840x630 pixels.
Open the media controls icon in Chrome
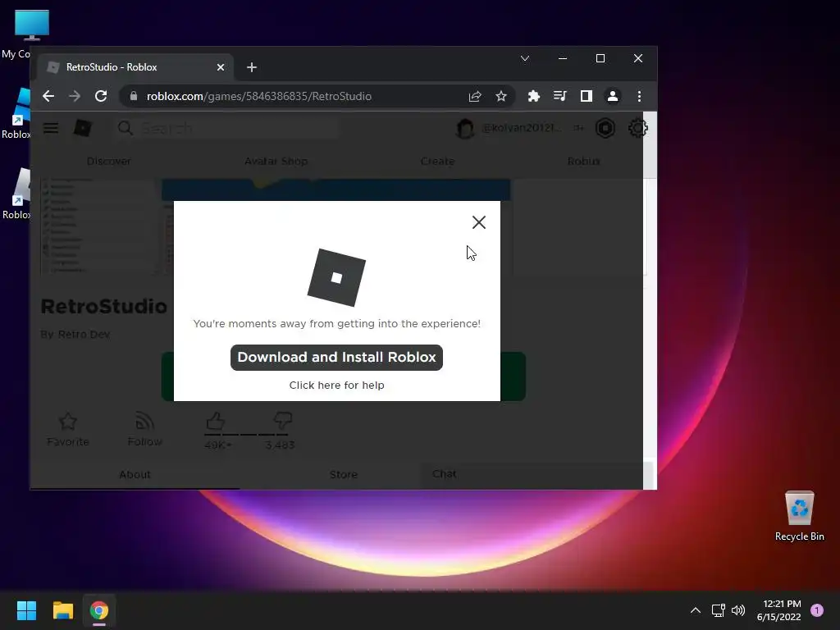click(559, 96)
